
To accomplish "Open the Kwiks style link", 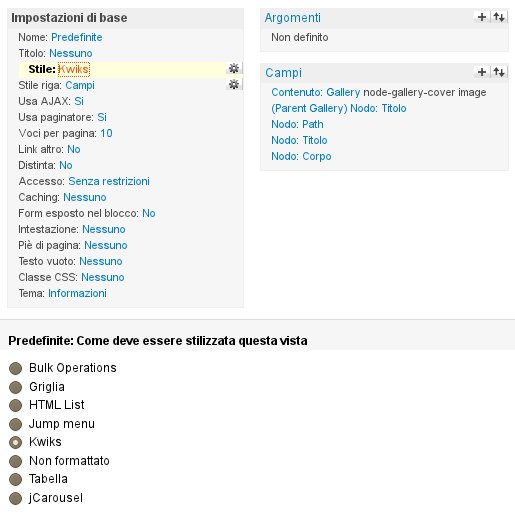I will point(74,69).
